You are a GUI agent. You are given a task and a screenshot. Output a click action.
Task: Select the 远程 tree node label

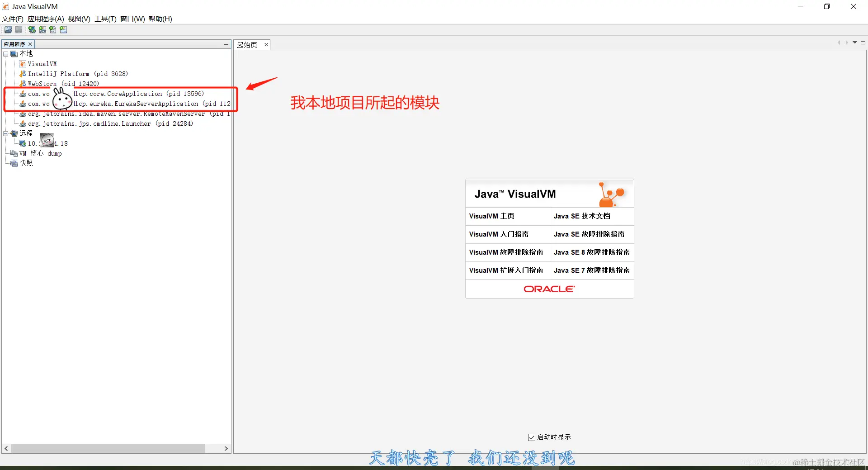pyautogui.click(x=26, y=133)
